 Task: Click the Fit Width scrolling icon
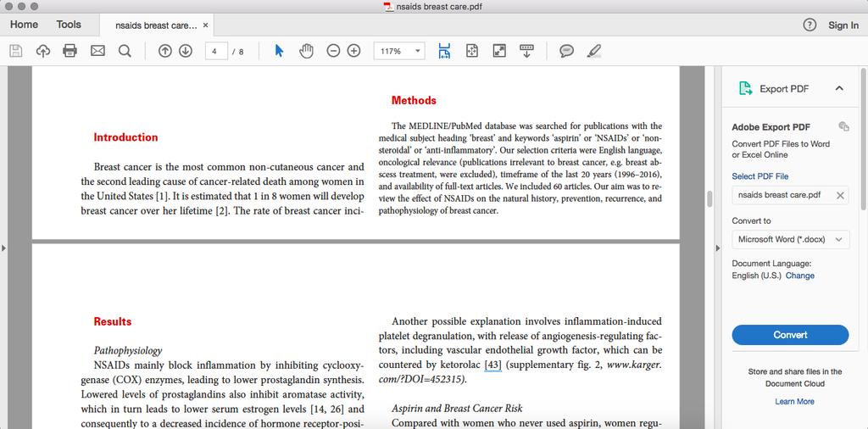pyautogui.click(x=444, y=51)
